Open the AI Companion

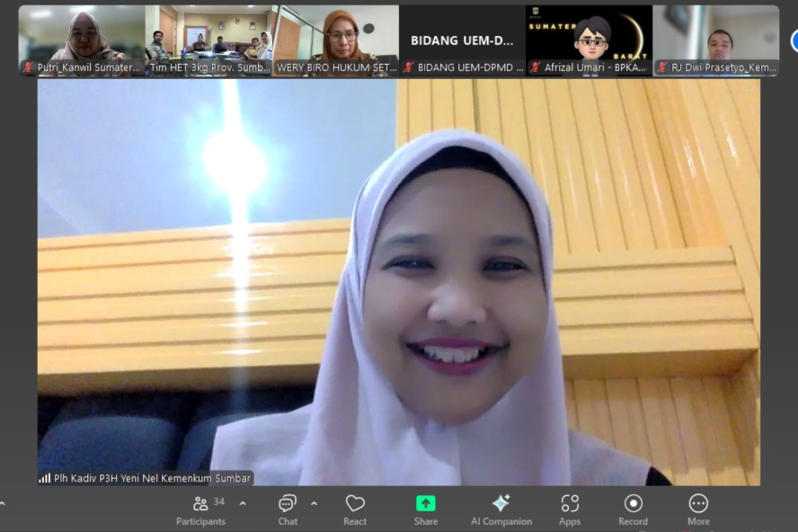[501, 510]
